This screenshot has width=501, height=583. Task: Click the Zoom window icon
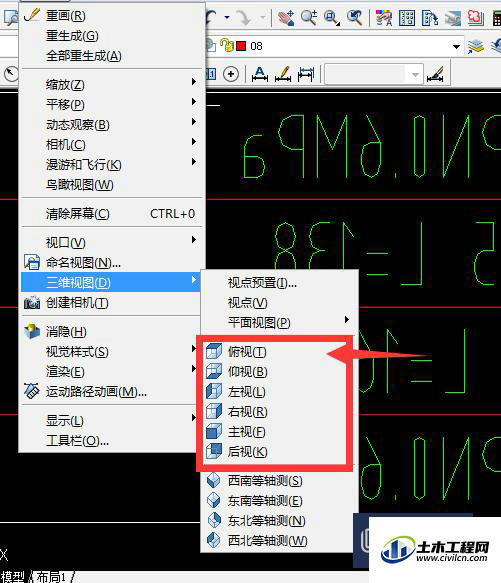[331, 17]
